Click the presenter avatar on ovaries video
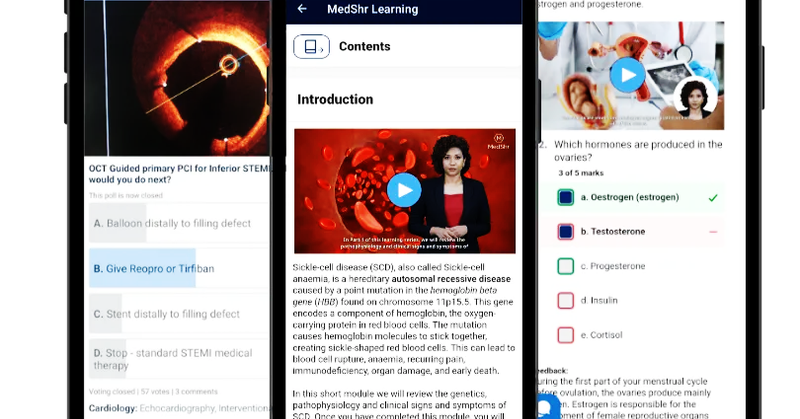Screen dimensions: 800x419 point(695,100)
